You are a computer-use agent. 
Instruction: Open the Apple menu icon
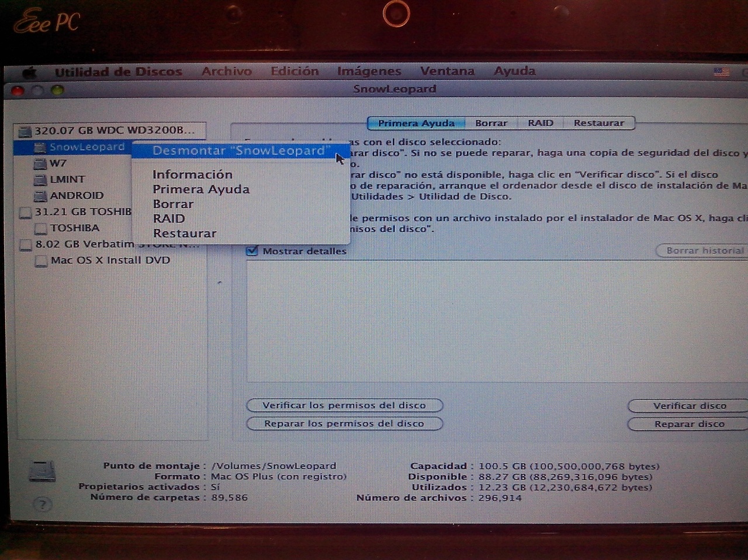pyautogui.click(x=29, y=72)
